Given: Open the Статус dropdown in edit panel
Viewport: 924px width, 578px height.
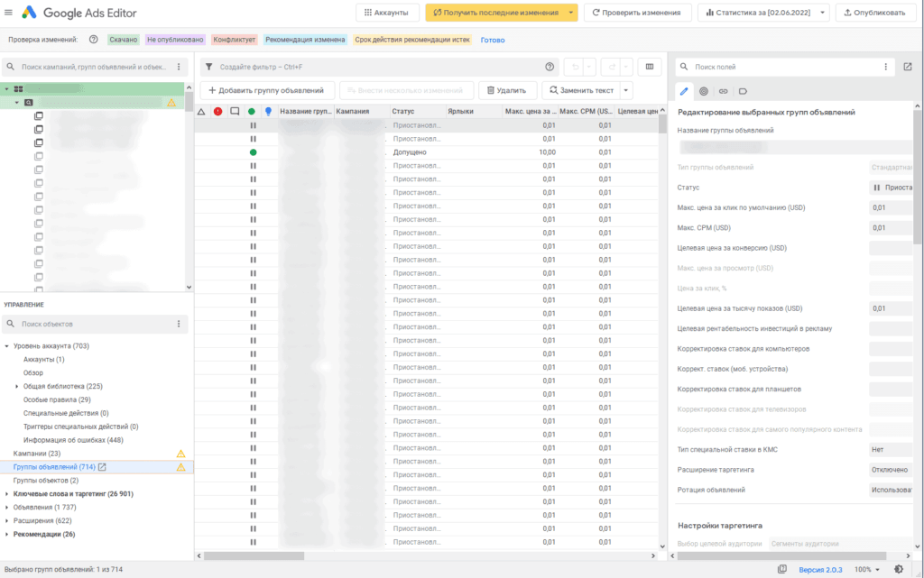Looking at the screenshot, I should click(x=891, y=188).
